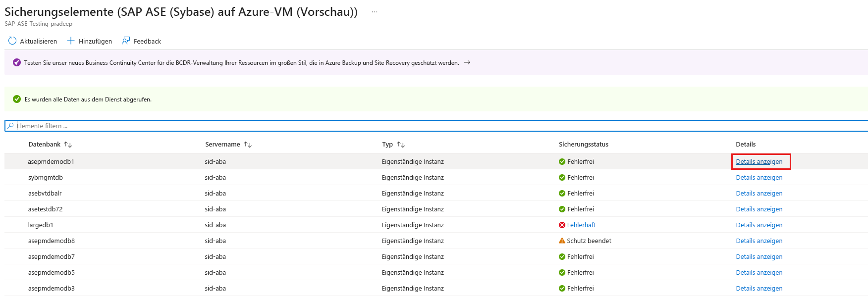Click the Hinzufügen button label
The height and width of the screenshot is (297, 868).
coord(95,41)
